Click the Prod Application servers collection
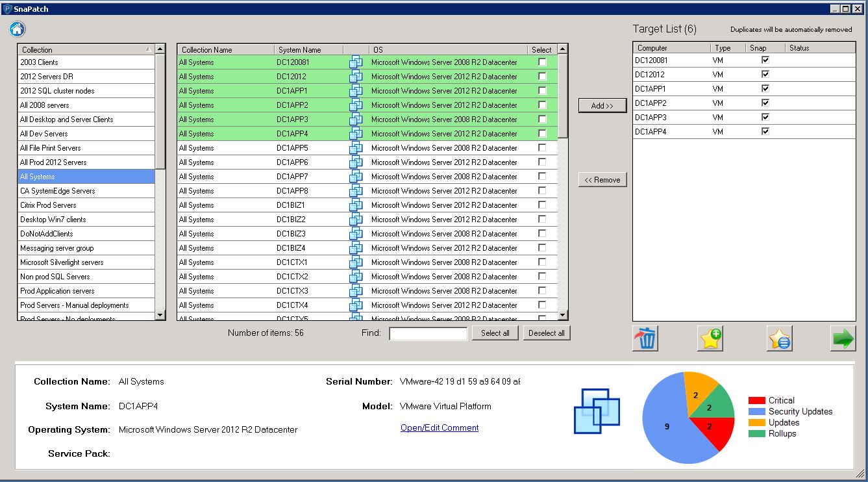This screenshot has height=482, width=868. [86, 291]
